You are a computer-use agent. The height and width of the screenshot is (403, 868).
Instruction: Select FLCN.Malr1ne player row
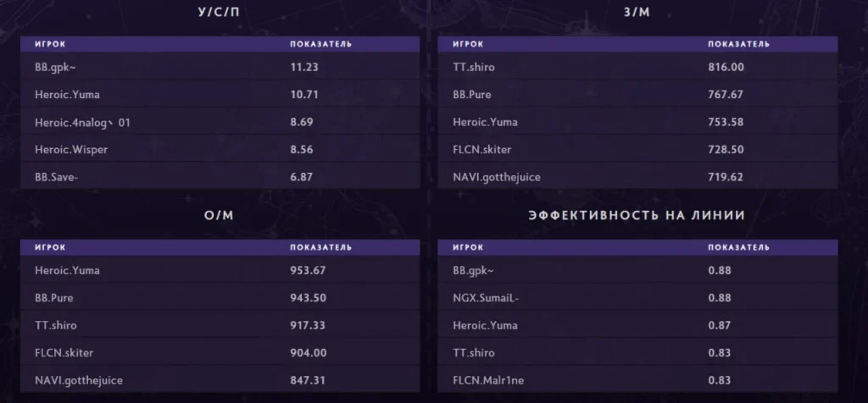(637, 380)
